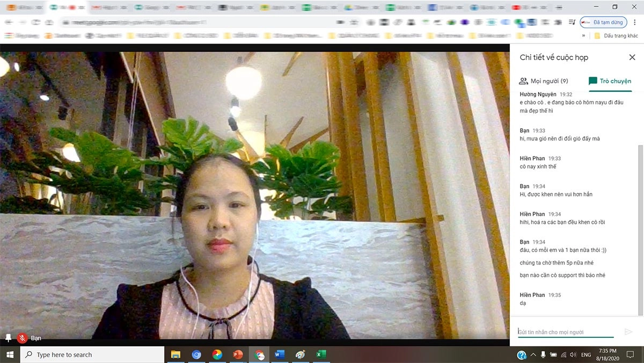Select the Trò chuyện tab
Screen dimensions: 644x363
click(x=609, y=81)
